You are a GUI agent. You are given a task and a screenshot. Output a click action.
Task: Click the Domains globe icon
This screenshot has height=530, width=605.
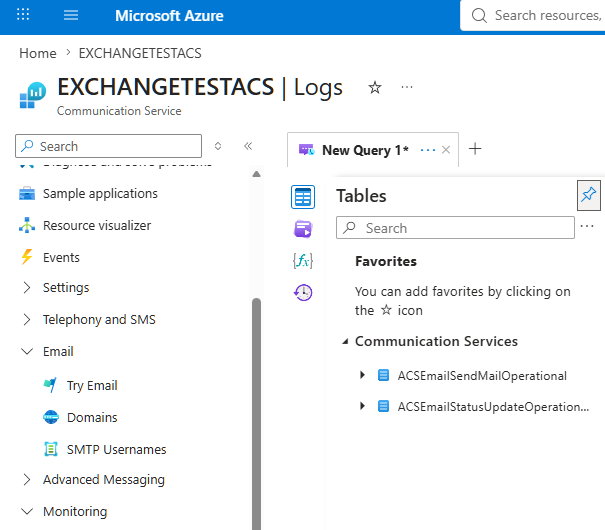coord(51,417)
